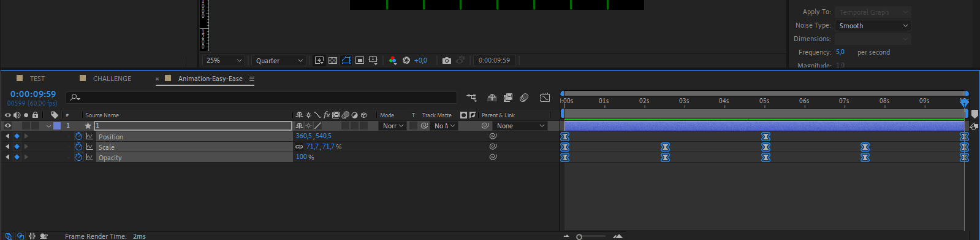Toggle transparency grid in viewer
The image size is (980, 240).
click(x=333, y=60)
